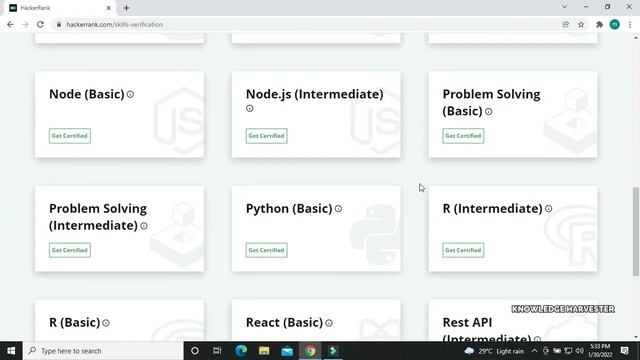This screenshot has height=360, width=640.
Task: Click the React (Basic) card title
Action: tap(284, 322)
